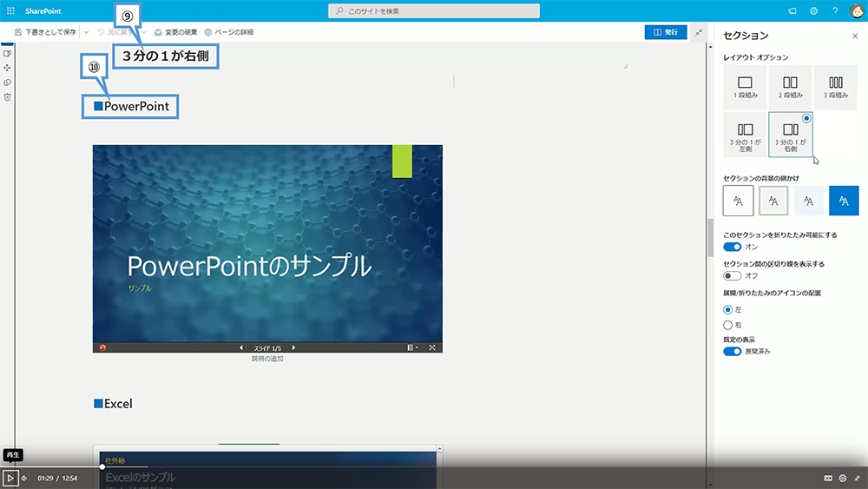The width and height of the screenshot is (868, 489).
Task: Open the SharePoint app launcher grid
Action: (x=10, y=11)
